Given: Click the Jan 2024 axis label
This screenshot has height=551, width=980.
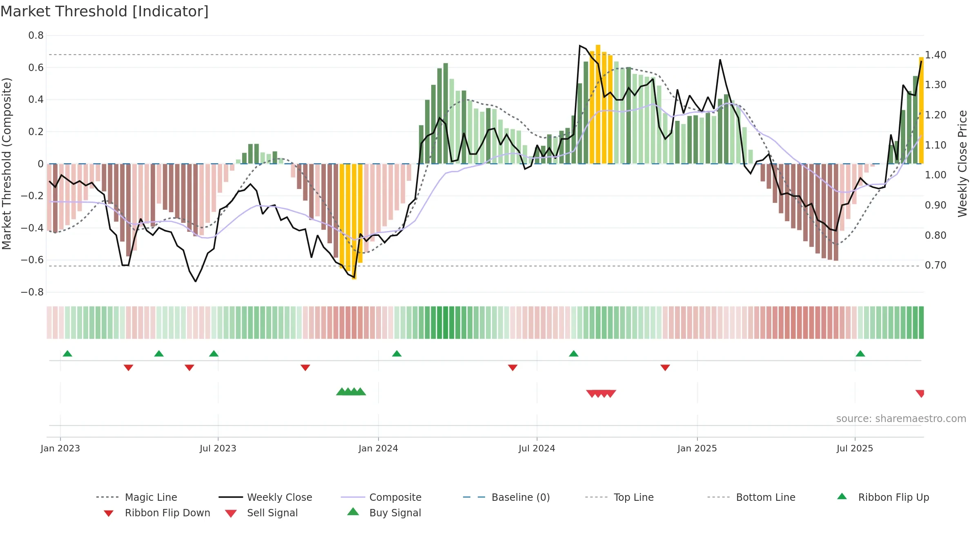Looking at the screenshot, I should [379, 448].
